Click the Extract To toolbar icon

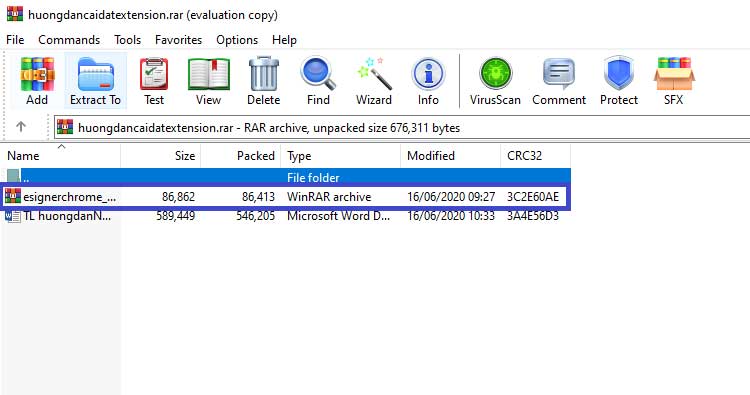(x=95, y=81)
